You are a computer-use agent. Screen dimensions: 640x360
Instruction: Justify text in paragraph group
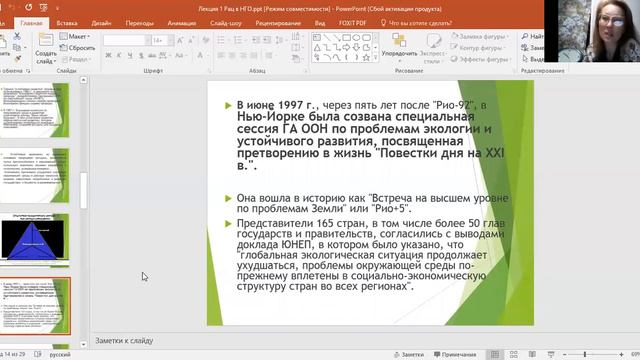point(254,55)
